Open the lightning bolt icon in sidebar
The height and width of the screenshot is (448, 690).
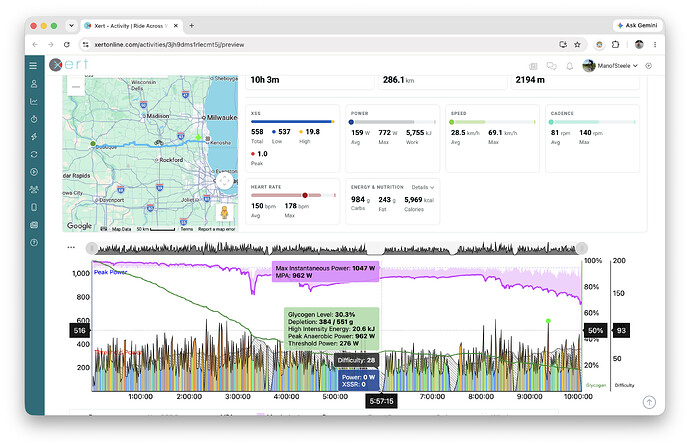tap(34, 137)
